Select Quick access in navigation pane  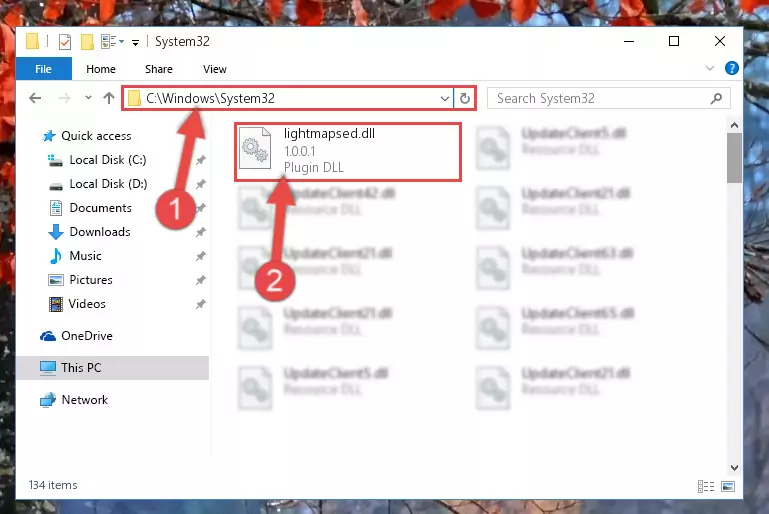click(96, 136)
